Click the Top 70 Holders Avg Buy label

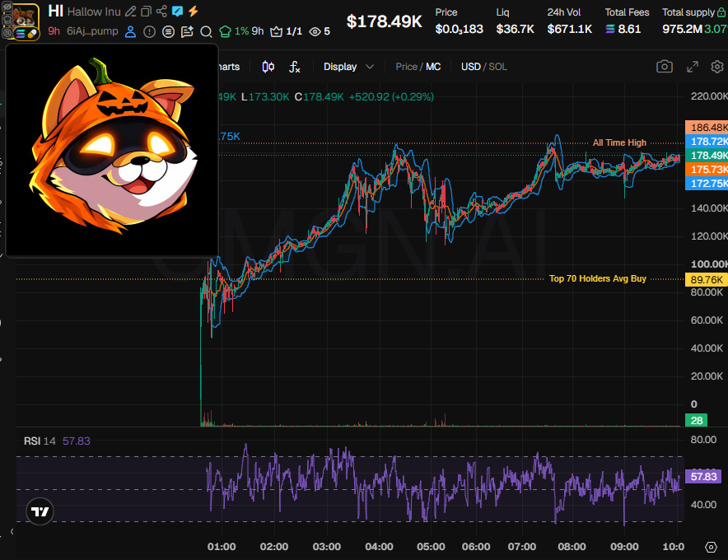[598, 278]
